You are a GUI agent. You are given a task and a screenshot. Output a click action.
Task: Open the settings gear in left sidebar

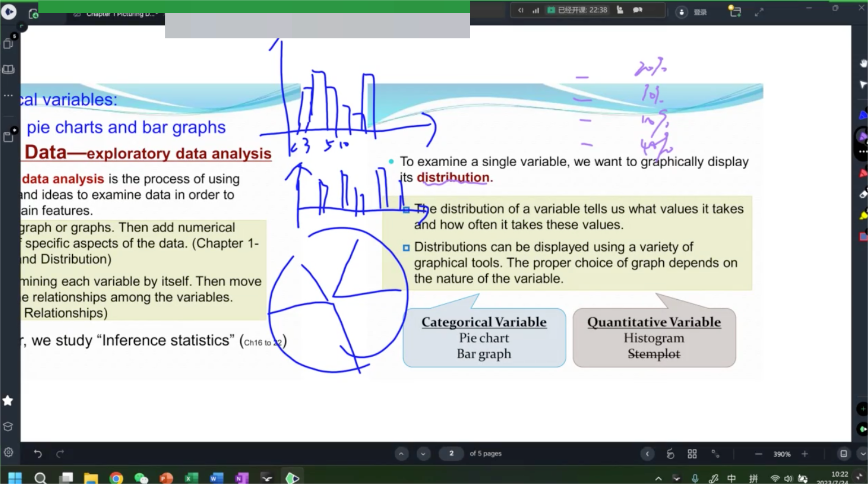pyautogui.click(x=8, y=452)
